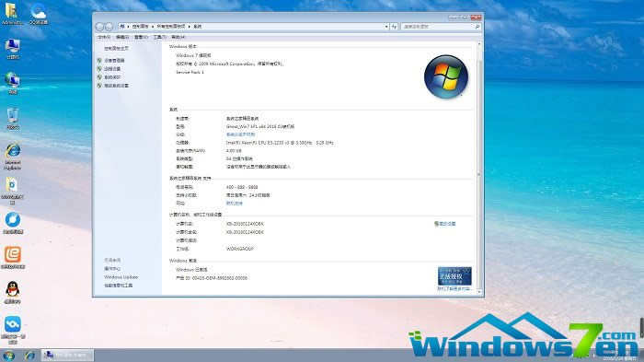Screen dimensions: 644x362
Task: Open the System Protection sidebar link
Action: (x=112, y=77)
